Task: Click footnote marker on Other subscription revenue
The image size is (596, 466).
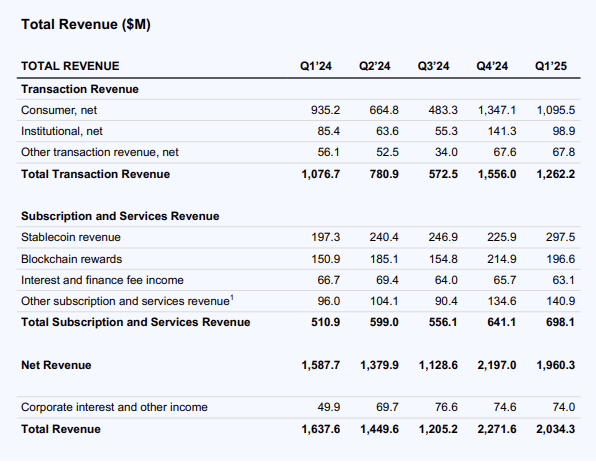Action: click(x=232, y=298)
